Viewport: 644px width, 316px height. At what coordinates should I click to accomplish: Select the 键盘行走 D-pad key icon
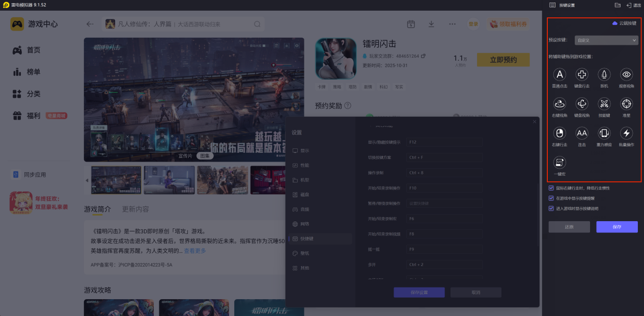click(582, 75)
